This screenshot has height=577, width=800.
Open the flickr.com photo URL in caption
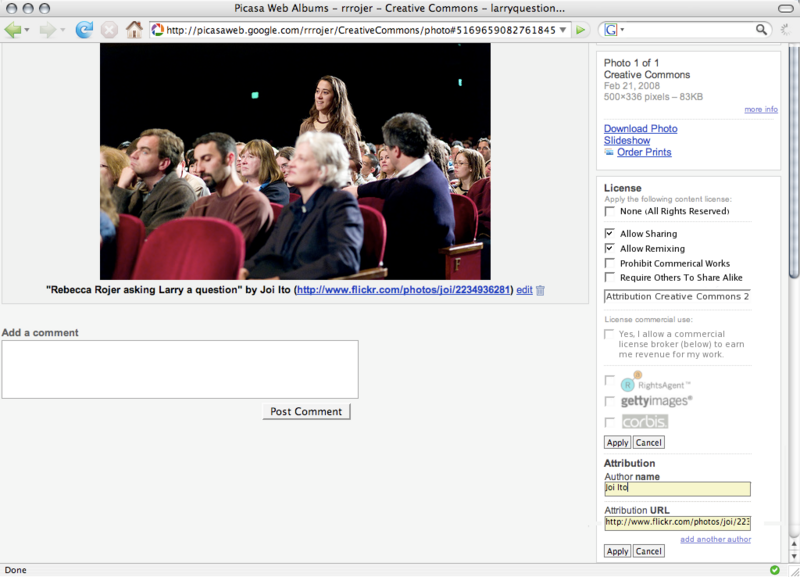404,290
